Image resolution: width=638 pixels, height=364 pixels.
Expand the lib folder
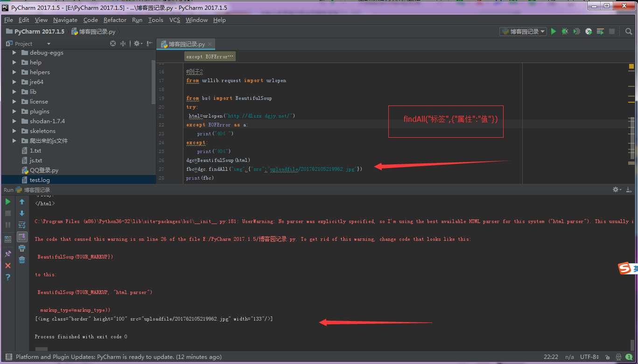click(14, 92)
